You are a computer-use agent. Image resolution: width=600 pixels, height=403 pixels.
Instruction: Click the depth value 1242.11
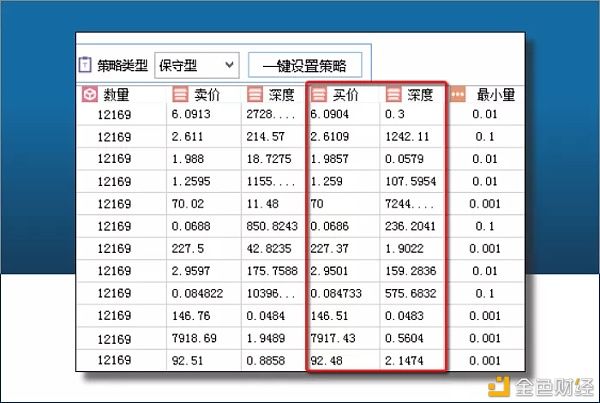407,137
